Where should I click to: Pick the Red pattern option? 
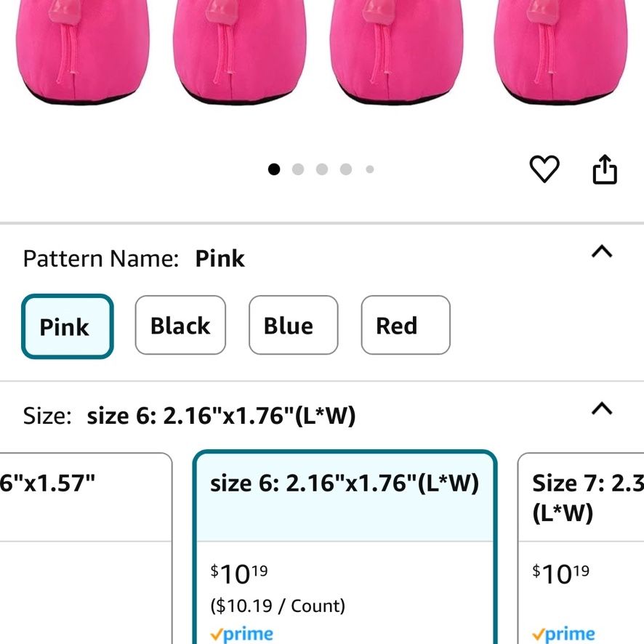(x=406, y=325)
